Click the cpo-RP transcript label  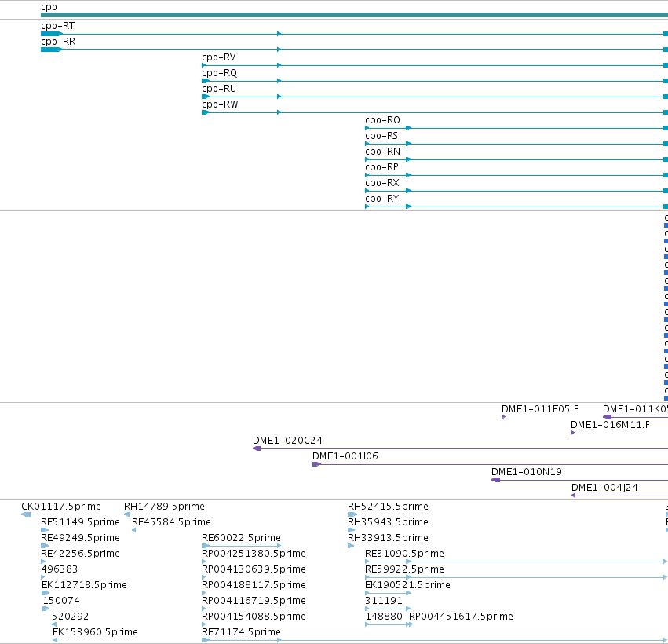(x=381, y=167)
